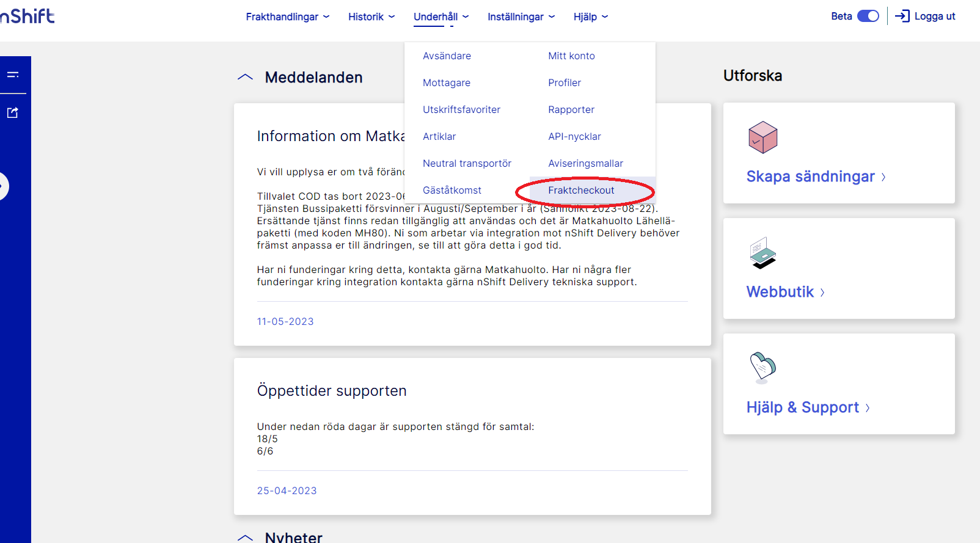Screen dimensions: 980x543
Task: Select Aviseringsmallar menu entry
Action: coord(585,163)
